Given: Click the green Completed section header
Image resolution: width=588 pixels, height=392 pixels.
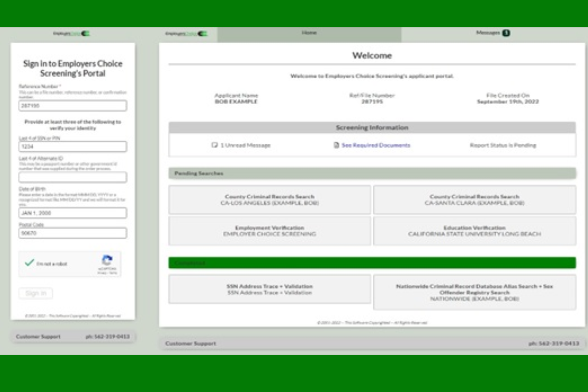Looking at the screenshot, I should (372, 263).
